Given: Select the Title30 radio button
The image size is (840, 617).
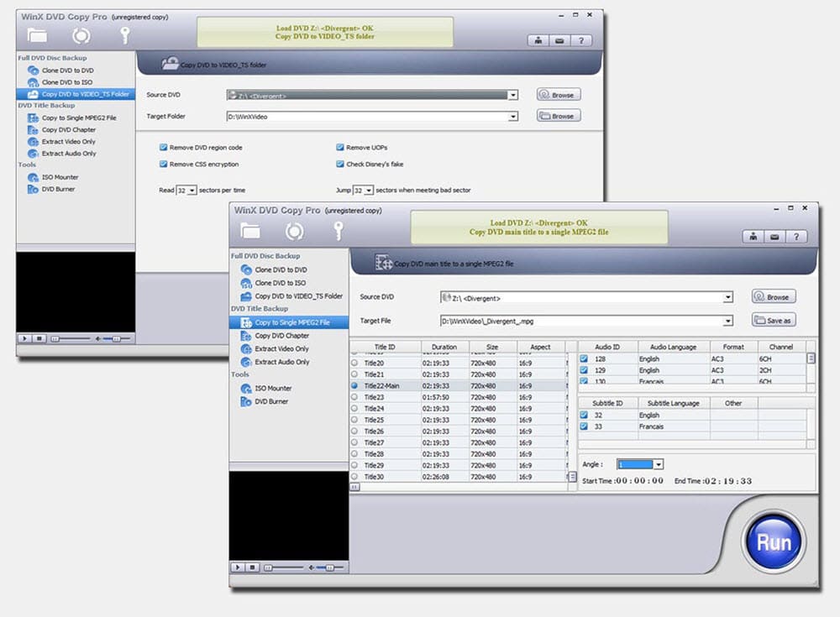Looking at the screenshot, I should coord(354,477).
